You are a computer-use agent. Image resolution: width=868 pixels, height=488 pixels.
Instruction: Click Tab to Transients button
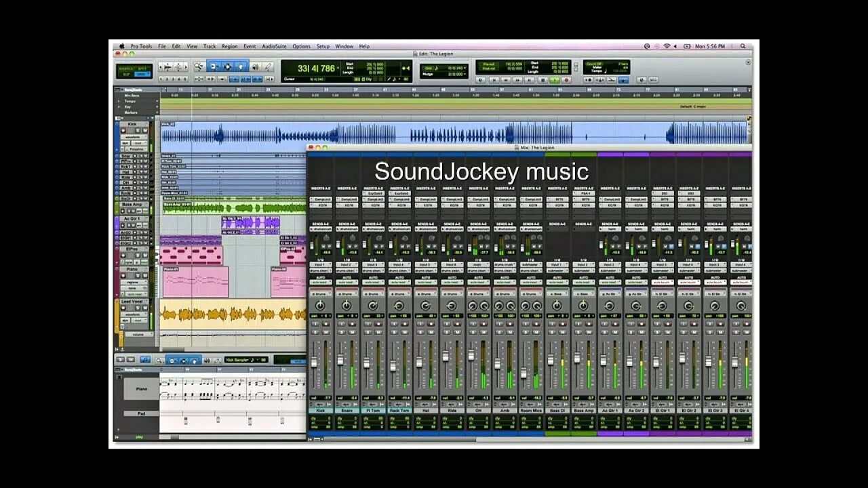click(210, 79)
